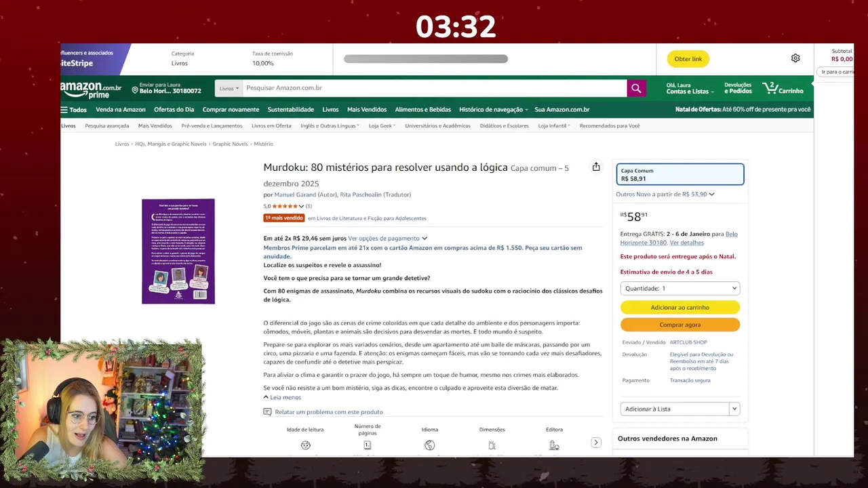
Task: Select the Capa Comum R$ 58,91 format option
Action: point(680,174)
